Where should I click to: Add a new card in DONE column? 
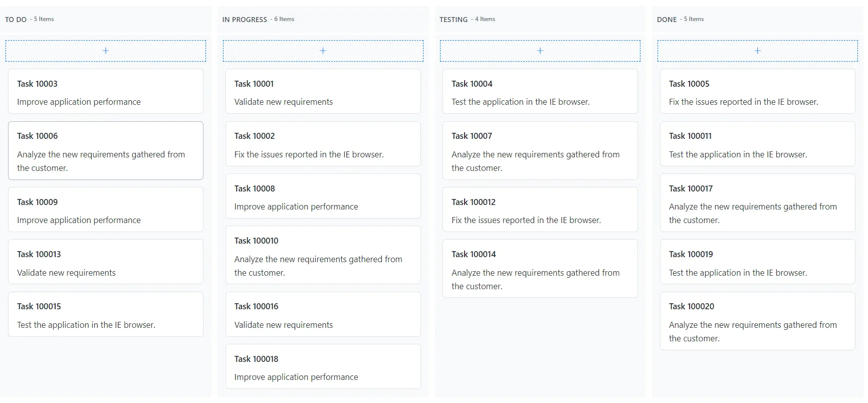coord(758,51)
